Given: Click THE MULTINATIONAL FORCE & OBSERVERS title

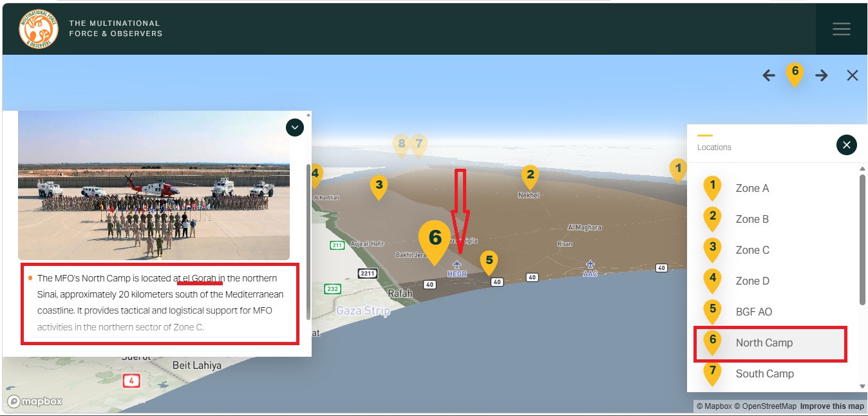Looking at the screenshot, I should (116, 28).
